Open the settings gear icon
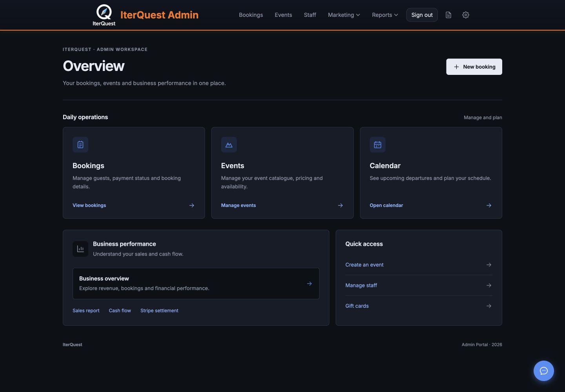Screen dimensions: 565x392 coord(466,15)
